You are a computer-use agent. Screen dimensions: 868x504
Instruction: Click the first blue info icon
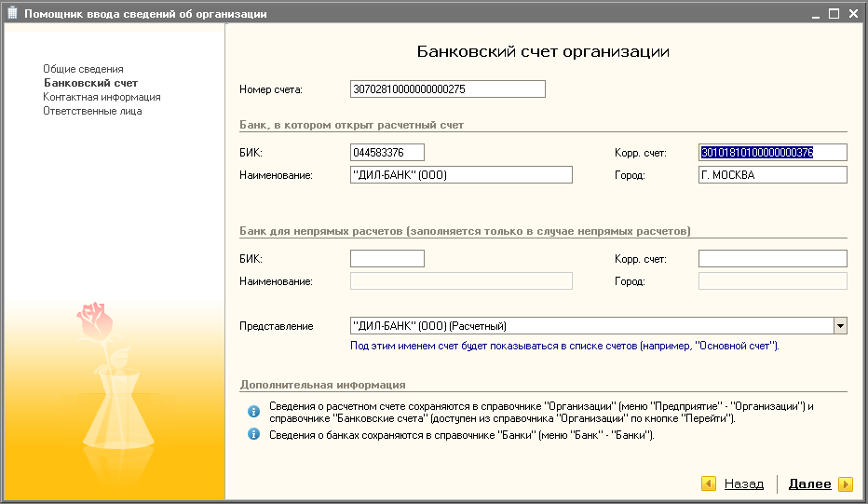click(x=252, y=411)
